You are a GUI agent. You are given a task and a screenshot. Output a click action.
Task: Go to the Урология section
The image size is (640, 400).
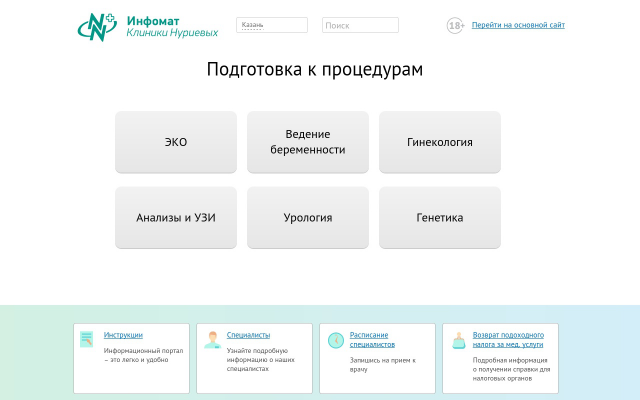click(308, 218)
